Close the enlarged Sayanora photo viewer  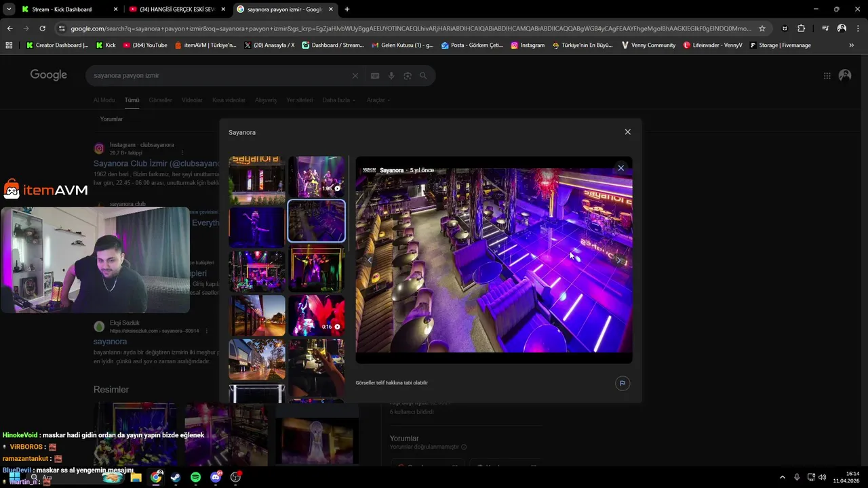[x=620, y=168]
